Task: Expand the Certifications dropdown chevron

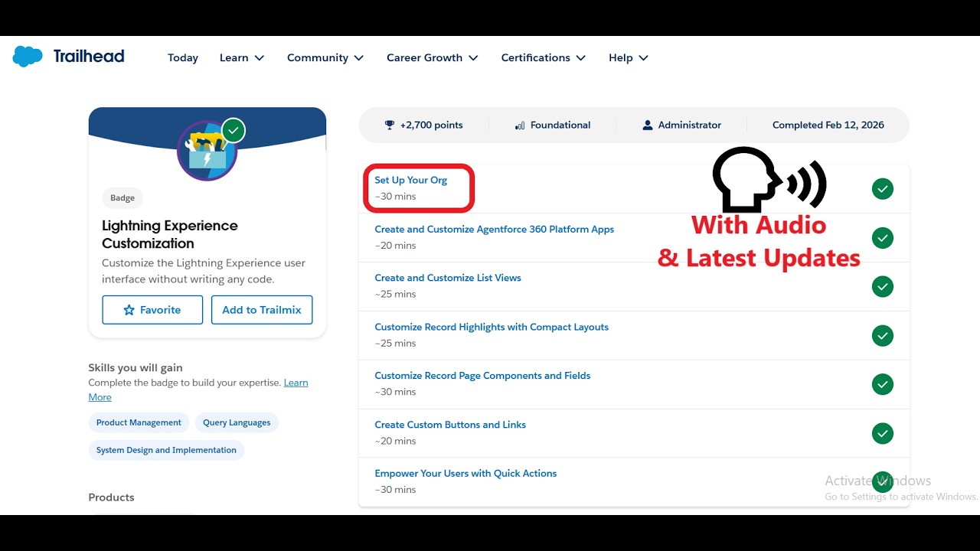Action: (580, 58)
